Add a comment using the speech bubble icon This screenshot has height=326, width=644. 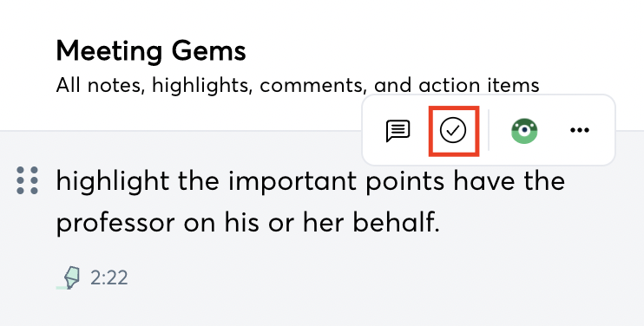pyautogui.click(x=398, y=131)
